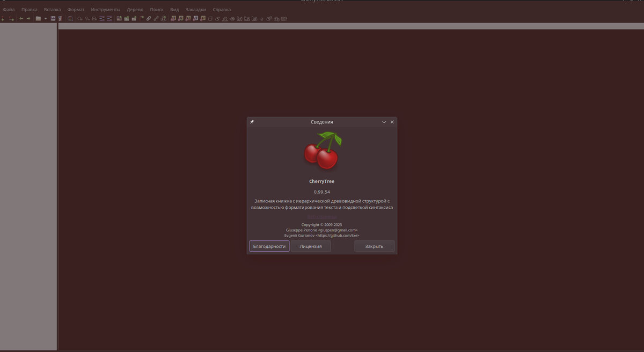The height and width of the screenshot is (352, 644).
Task: Toggle bold text toolbar icon
Action: [210, 19]
